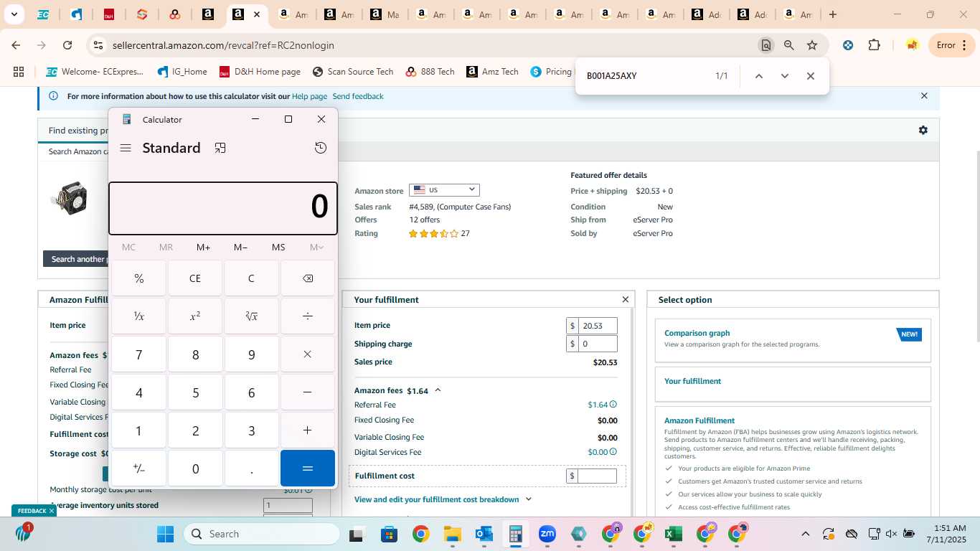This screenshot has height=551, width=980.
Task: Click the Digital Services Fee info icon
Action: pos(613,452)
